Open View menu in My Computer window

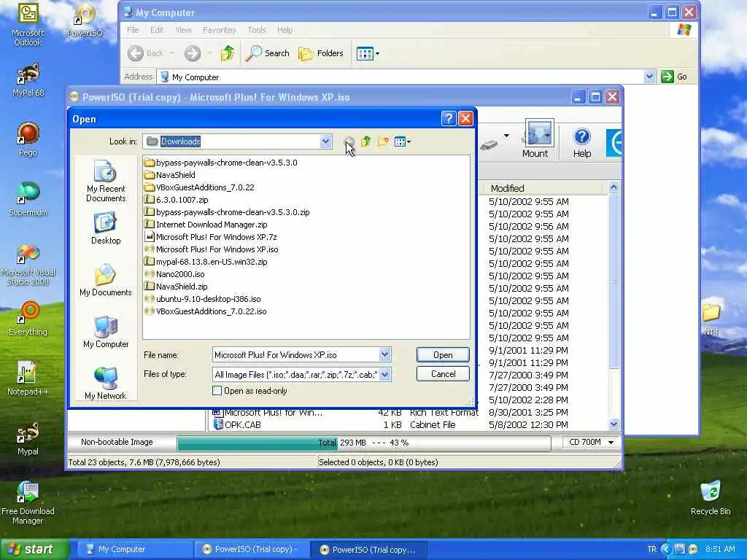click(x=183, y=30)
